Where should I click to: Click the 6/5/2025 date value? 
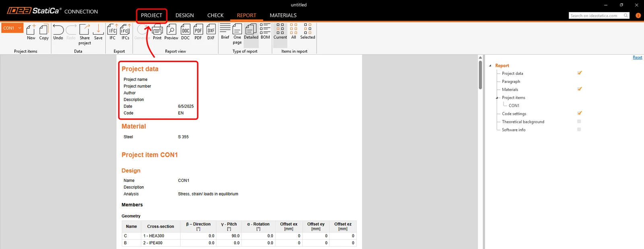pyautogui.click(x=186, y=106)
